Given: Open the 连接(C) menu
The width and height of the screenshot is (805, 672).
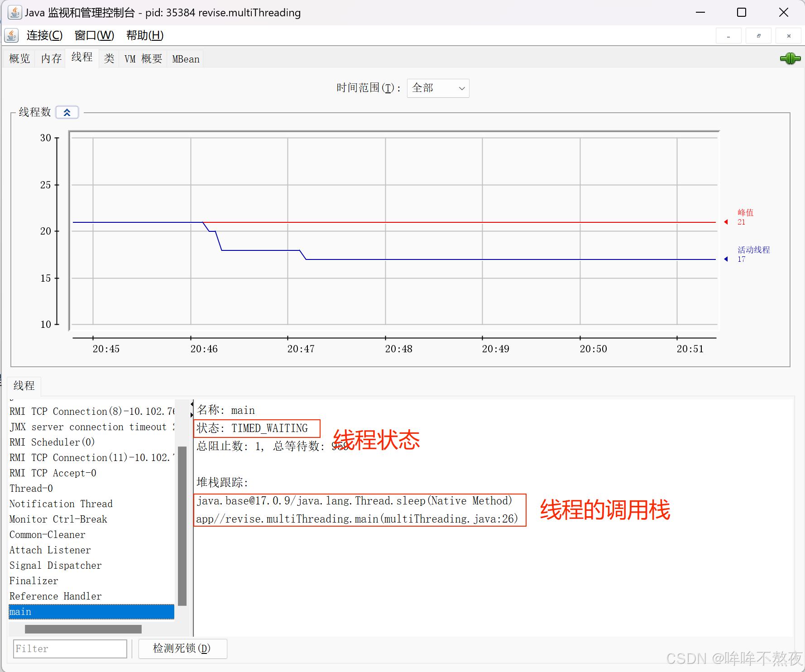Looking at the screenshot, I should coord(44,35).
